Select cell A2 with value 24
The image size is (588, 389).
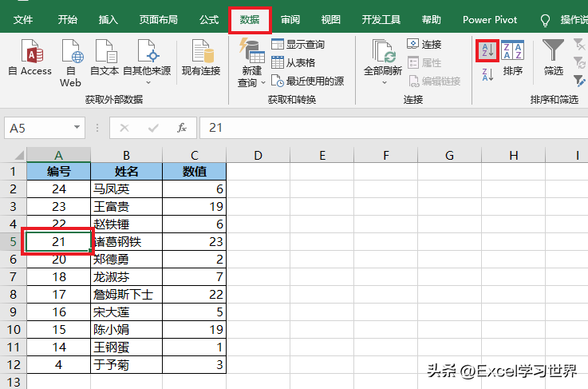58,189
